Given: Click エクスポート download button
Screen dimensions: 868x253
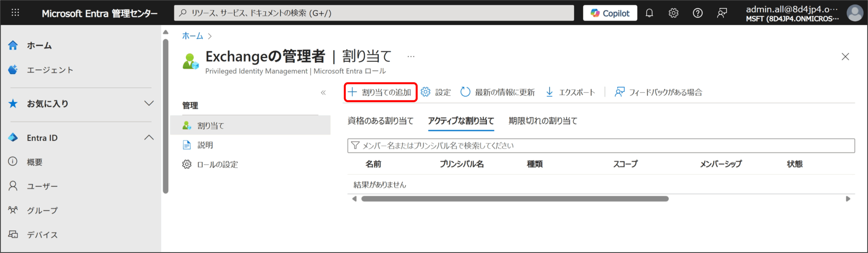Looking at the screenshot, I should [x=570, y=92].
